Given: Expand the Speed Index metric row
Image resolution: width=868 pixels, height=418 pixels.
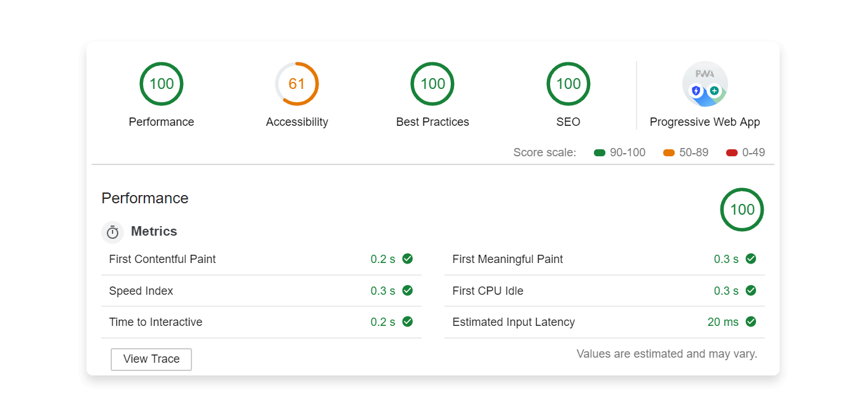Looking at the screenshot, I should pos(261,291).
